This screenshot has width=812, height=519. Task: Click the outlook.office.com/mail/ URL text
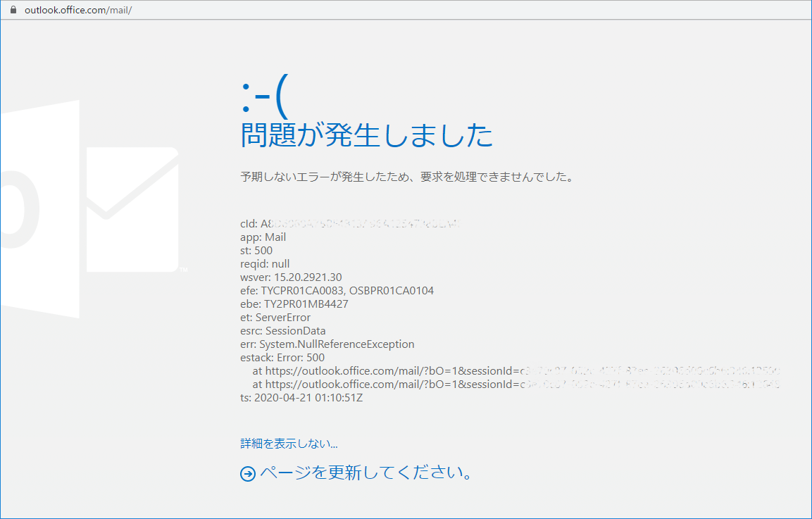click(78, 11)
